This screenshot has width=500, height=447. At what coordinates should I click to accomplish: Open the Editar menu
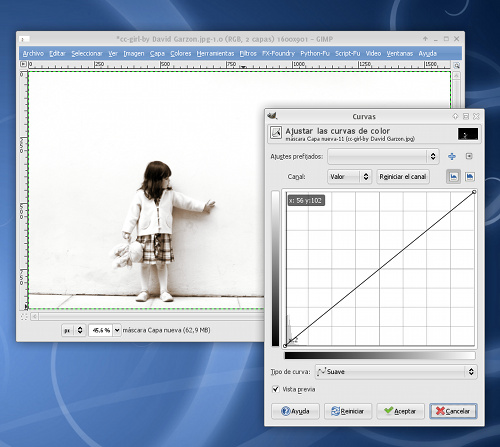[57, 53]
